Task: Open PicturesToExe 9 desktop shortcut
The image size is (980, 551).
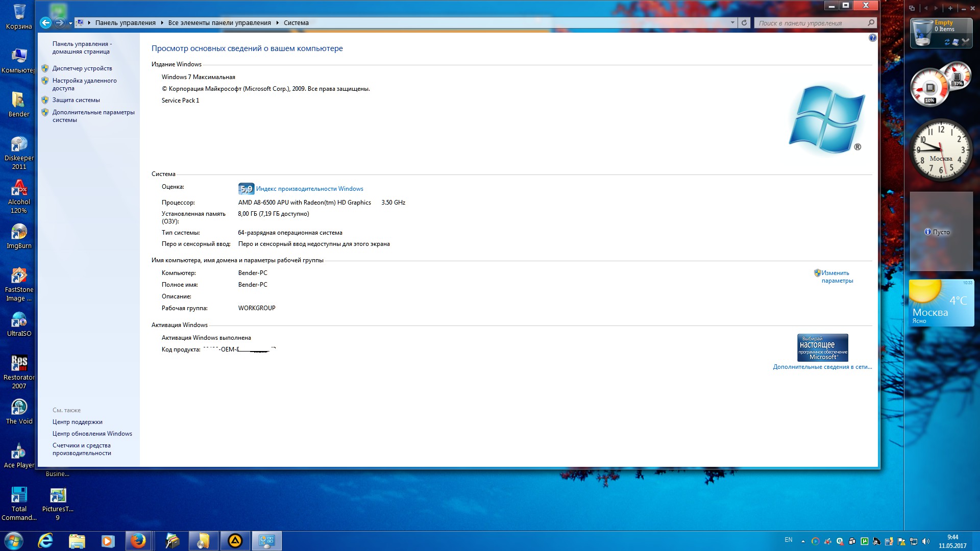Action: [x=58, y=504]
